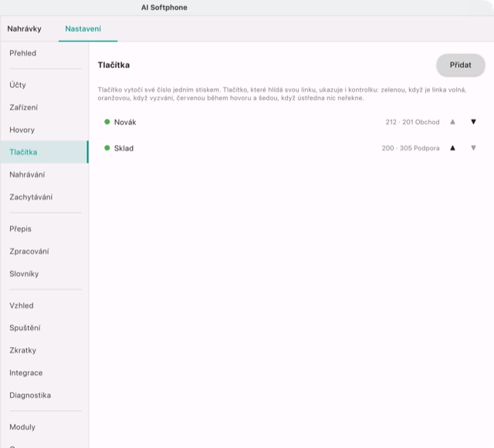Image resolution: width=494 pixels, height=448 pixels.
Task: Click the AI Softphone window title
Action: point(164,8)
